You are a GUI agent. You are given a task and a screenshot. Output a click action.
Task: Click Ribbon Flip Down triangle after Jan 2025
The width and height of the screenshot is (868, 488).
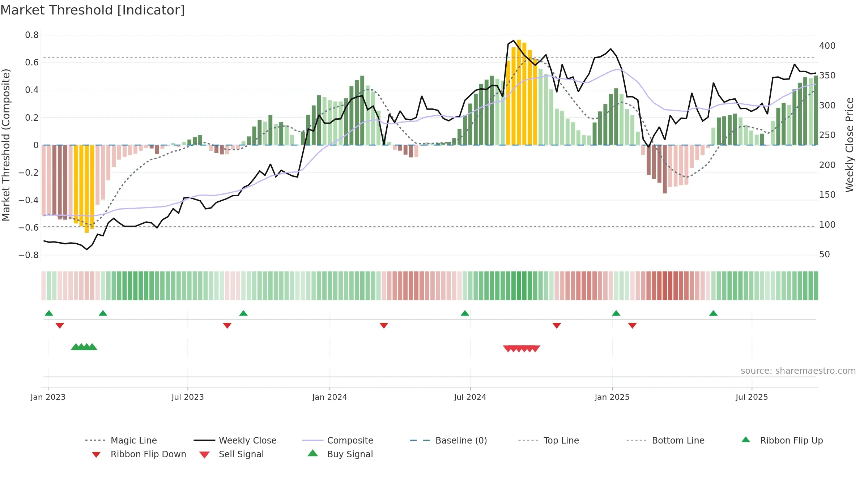coord(632,326)
